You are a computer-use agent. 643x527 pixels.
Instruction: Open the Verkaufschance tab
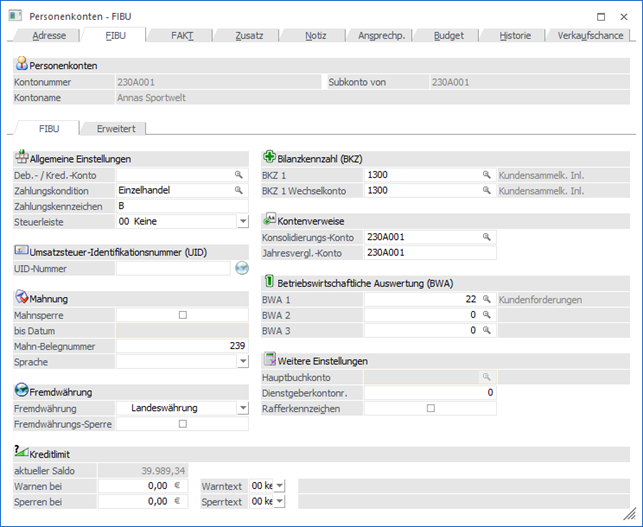(x=590, y=35)
